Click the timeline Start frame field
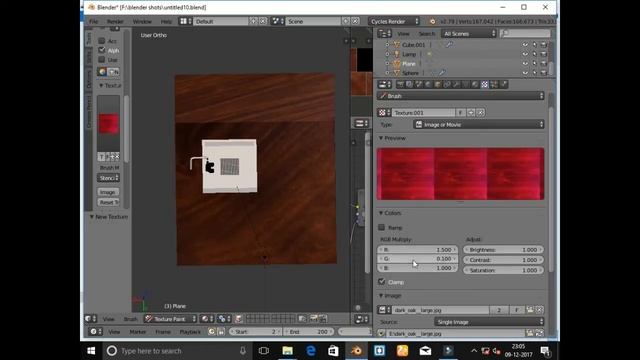The width and height of the screenshot is (640, 360). (x=255, y=332)
